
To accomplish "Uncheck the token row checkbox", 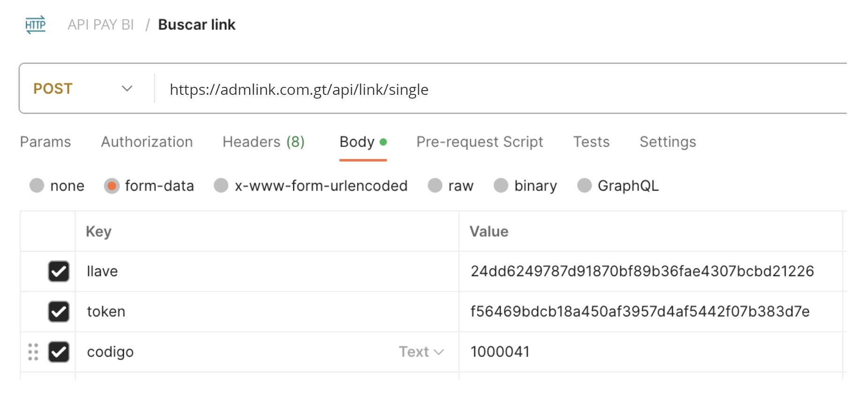I will pos(59,312).
